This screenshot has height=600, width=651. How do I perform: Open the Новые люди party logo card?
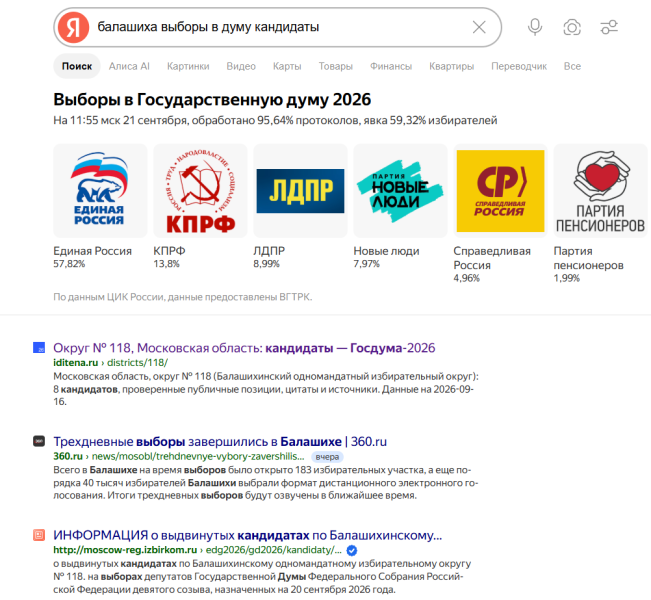(x=400, y=191)
